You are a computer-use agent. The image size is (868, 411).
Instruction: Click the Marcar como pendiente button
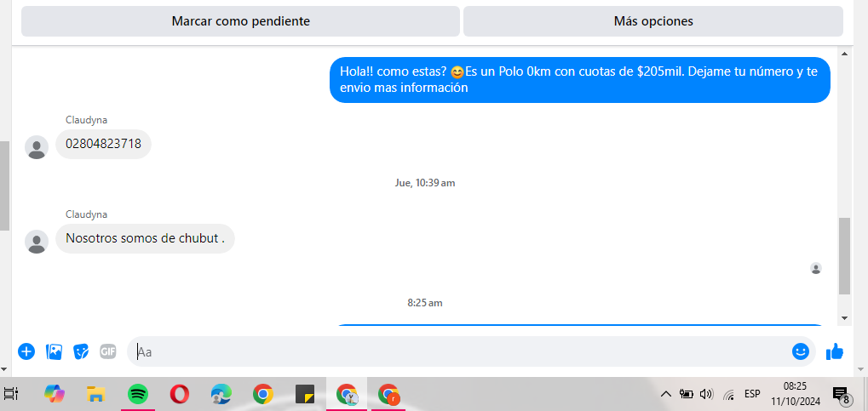pyautogui.click(x=240, y=21)
